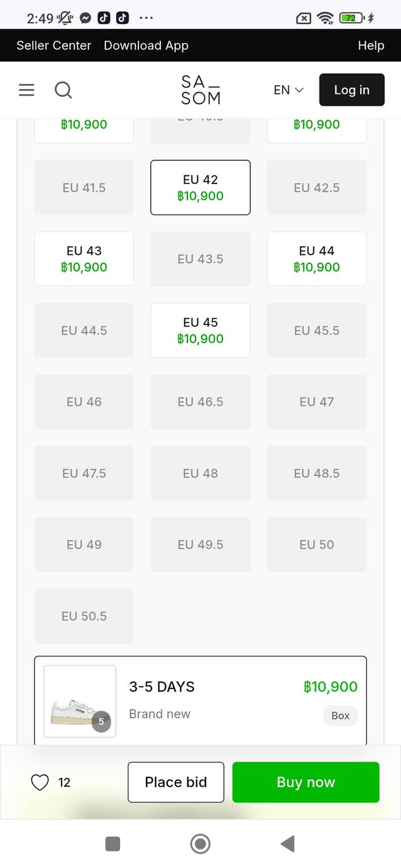Image resolution: width=401 pixels, height=868 pixels.
Task: Select size EU 44
Action: coord(316,259)
